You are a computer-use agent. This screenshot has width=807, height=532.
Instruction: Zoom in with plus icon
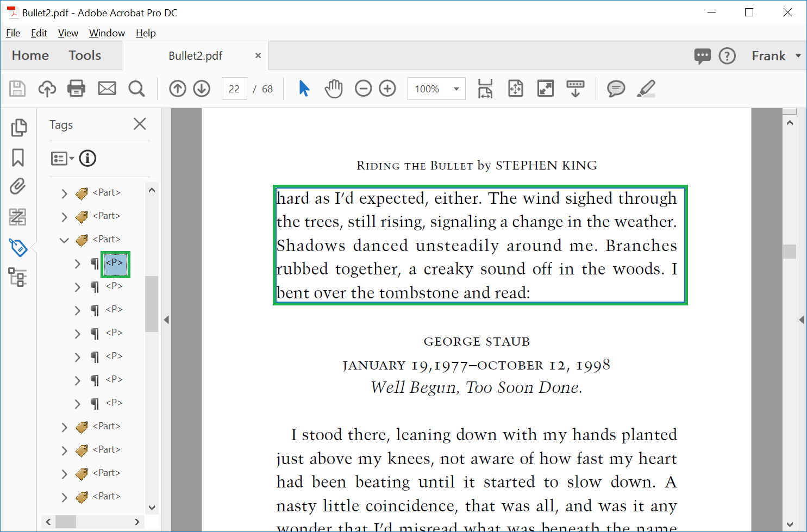click(x=387, y=89)
